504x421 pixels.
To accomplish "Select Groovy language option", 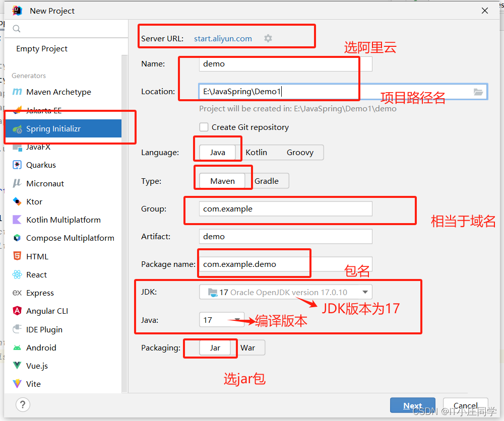I will pyautogui.click(x=300, y=152).
